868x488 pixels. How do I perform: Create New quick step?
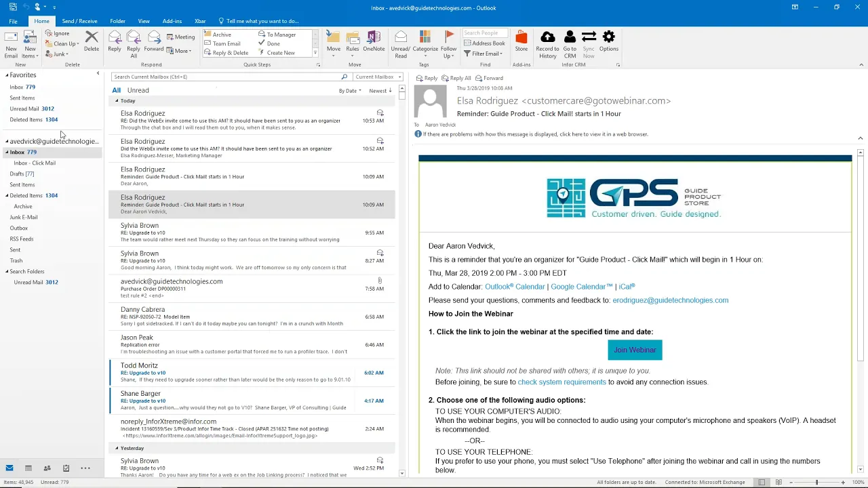[277, 53]
